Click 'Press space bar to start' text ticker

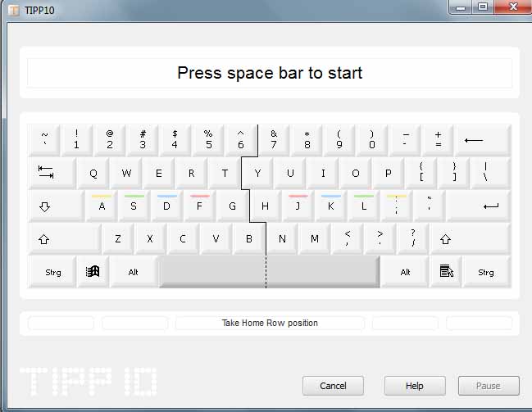tap(270, 73)
